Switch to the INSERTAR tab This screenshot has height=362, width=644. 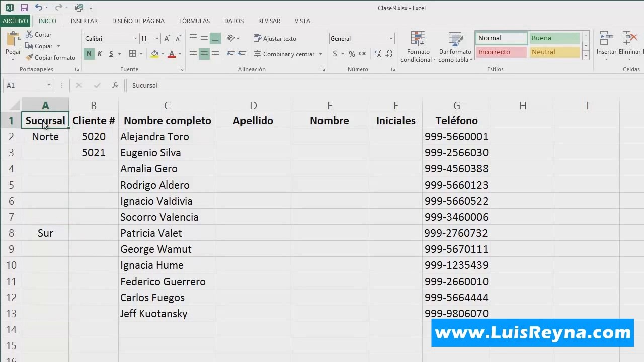(84, 21)
